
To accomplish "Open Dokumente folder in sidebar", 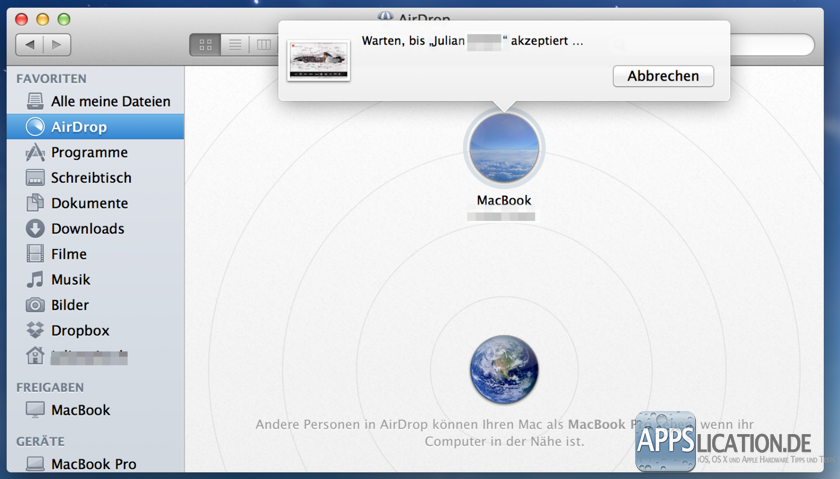I will 96,203.
